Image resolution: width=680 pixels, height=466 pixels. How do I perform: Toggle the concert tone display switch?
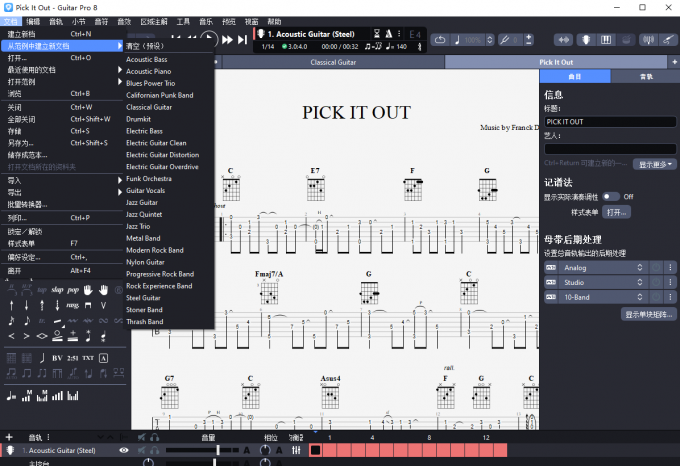pos(609,197)
